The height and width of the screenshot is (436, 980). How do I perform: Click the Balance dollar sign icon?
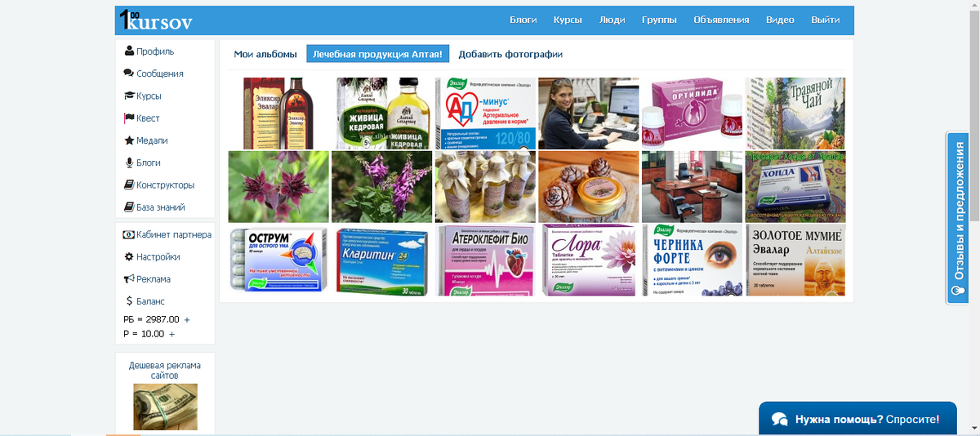[x=129, y=300]
